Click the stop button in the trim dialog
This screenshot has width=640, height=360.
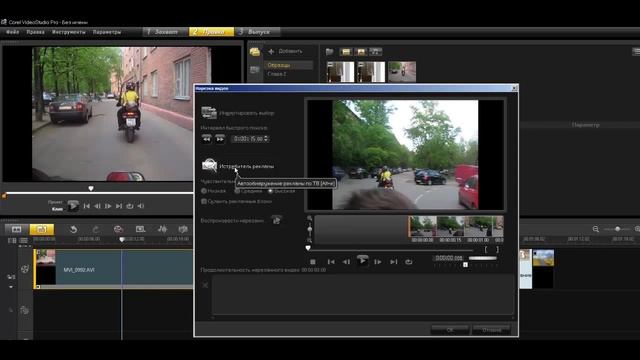[313, 262]
